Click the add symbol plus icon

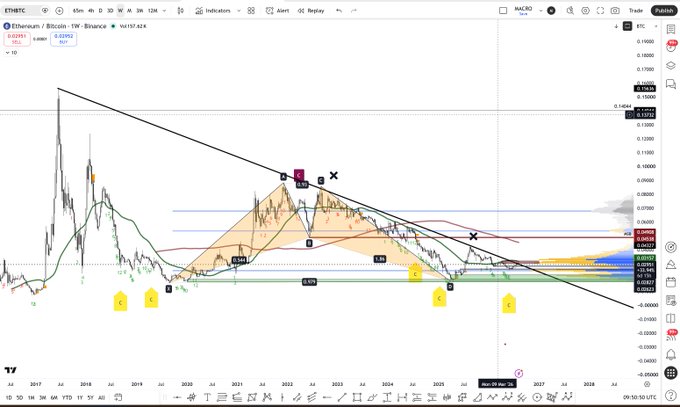pos(59,10)
